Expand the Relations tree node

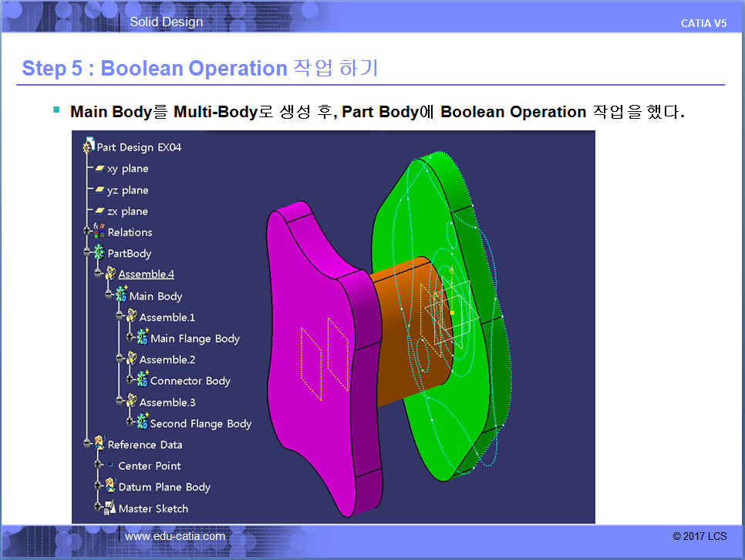coord(88,232)
